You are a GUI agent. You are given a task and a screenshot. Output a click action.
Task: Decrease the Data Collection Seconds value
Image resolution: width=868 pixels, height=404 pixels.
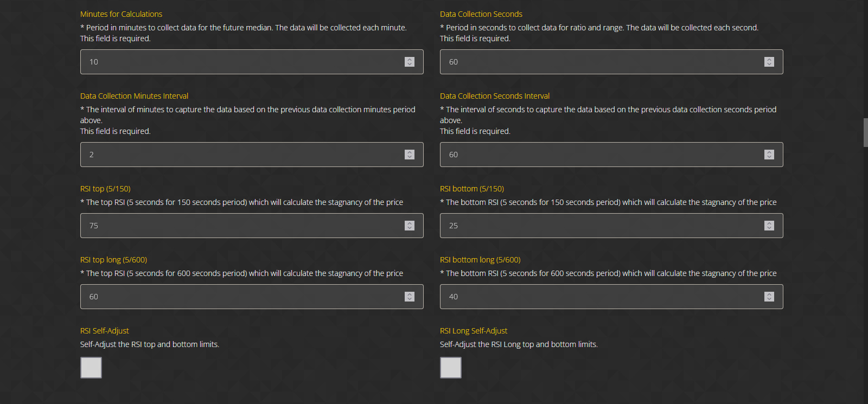click(769, 65)
